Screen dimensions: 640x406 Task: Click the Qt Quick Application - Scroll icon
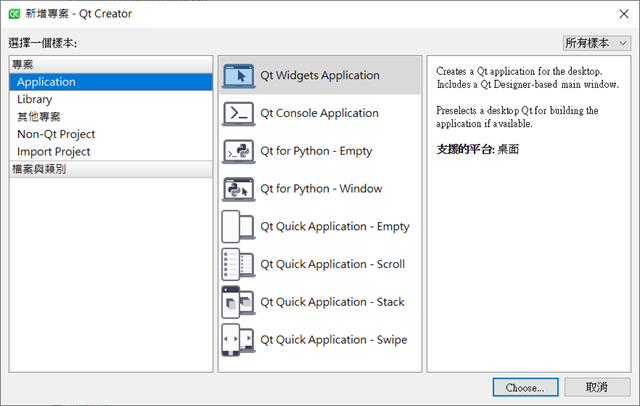238,264
